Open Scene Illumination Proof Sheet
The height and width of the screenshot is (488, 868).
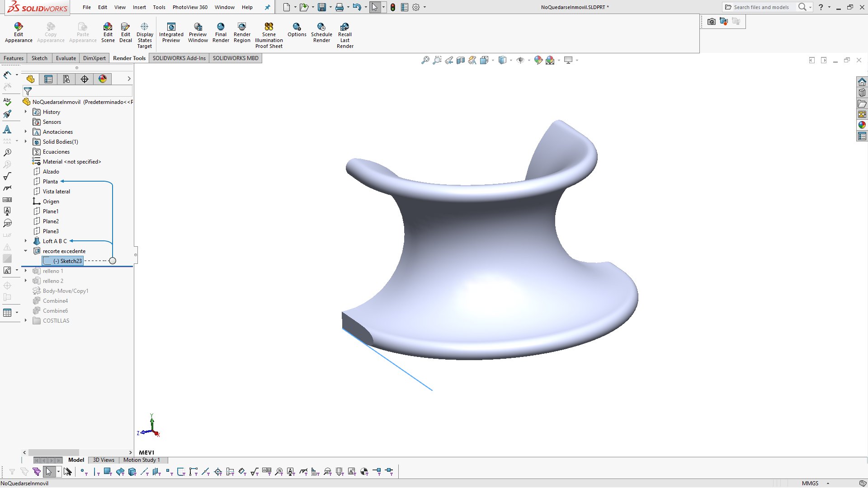click(269, 36)
